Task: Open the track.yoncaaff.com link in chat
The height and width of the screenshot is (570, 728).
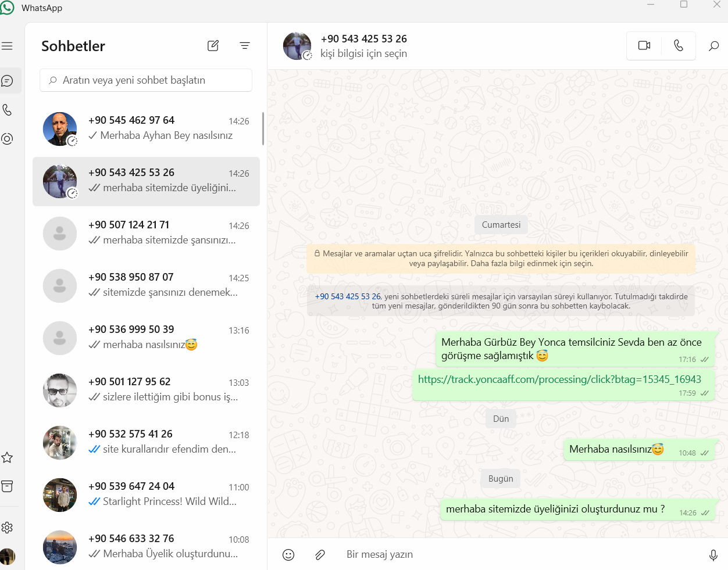Action: click(x=559, y=379)
